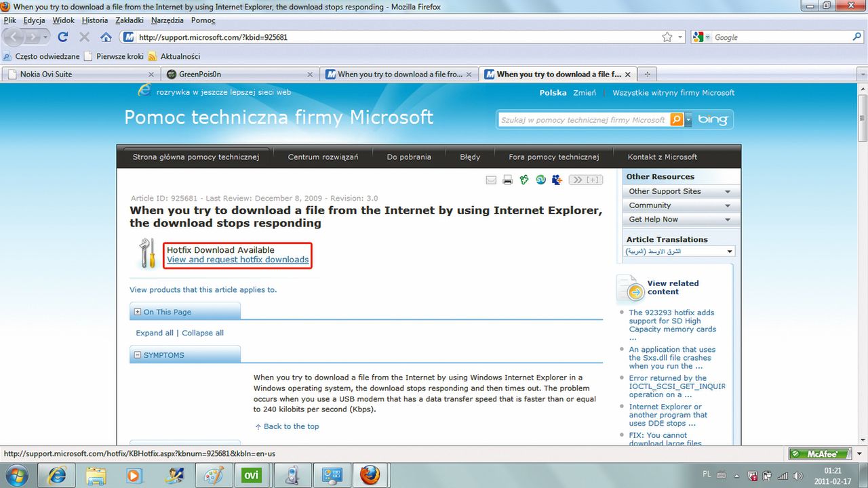
Task: Open the Narzędzia menu
Action: [x=168, y=20]
